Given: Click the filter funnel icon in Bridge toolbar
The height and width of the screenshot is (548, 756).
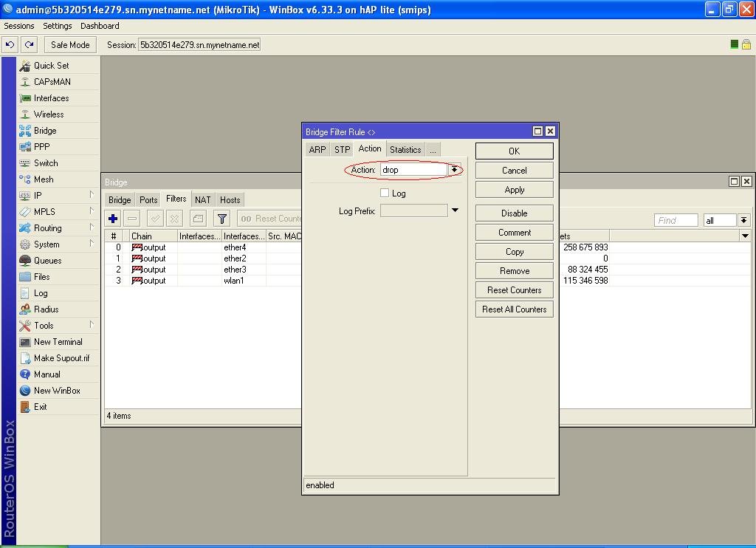Looking at the screenshot, I should (221, 219).
